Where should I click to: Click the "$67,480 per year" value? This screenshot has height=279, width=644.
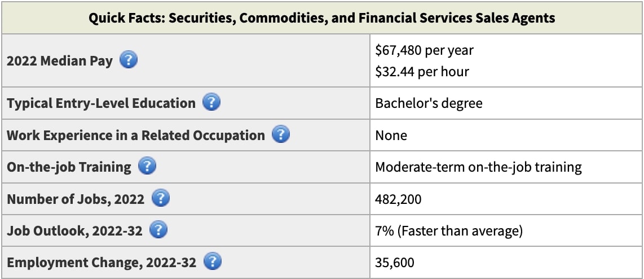click(424, 50)
